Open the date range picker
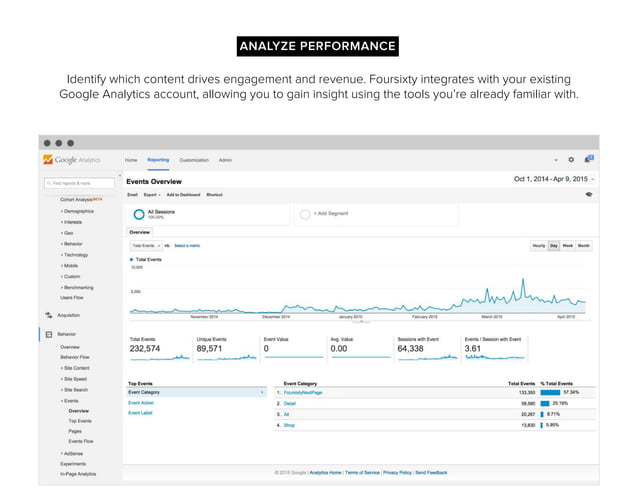The height and width of the screenshot is (493, 638). 555,180
